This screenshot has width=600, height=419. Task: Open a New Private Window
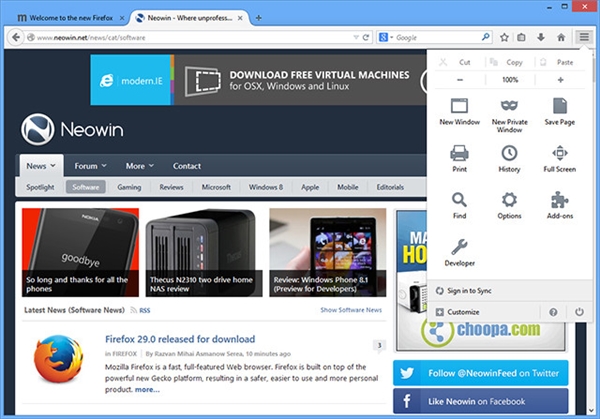pos(509,116)
